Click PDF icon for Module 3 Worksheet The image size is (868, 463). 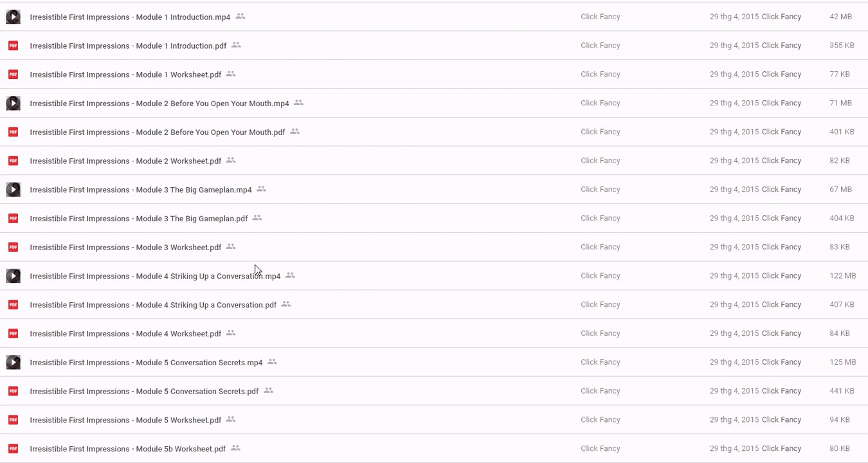13,247
